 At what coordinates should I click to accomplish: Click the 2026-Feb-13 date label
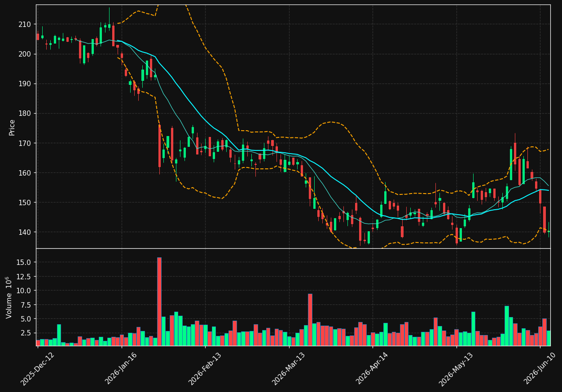[205, 368]
